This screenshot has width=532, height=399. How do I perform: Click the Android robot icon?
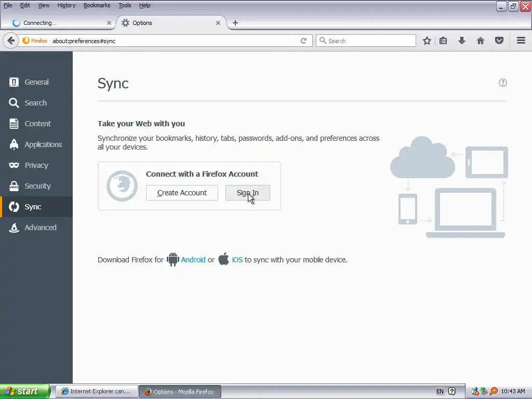coord(172,260)
